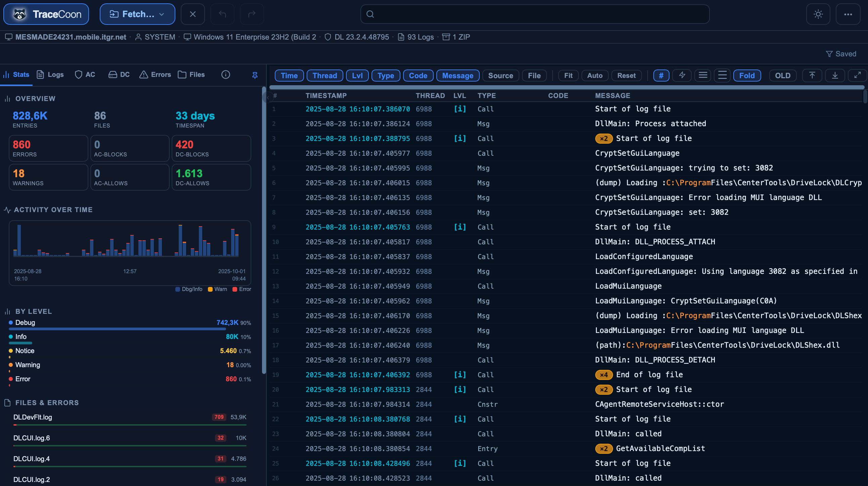
Task: Select spacious row density icon
Action: pos(722,76)
